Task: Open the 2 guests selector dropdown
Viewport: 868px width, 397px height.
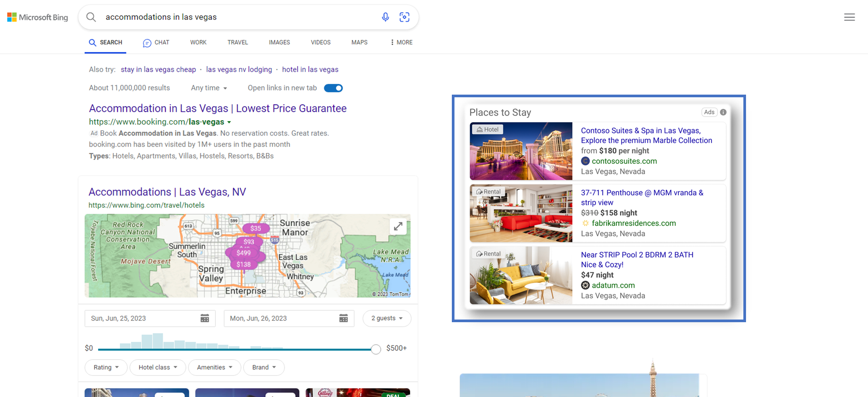Action: coord(387,318)
